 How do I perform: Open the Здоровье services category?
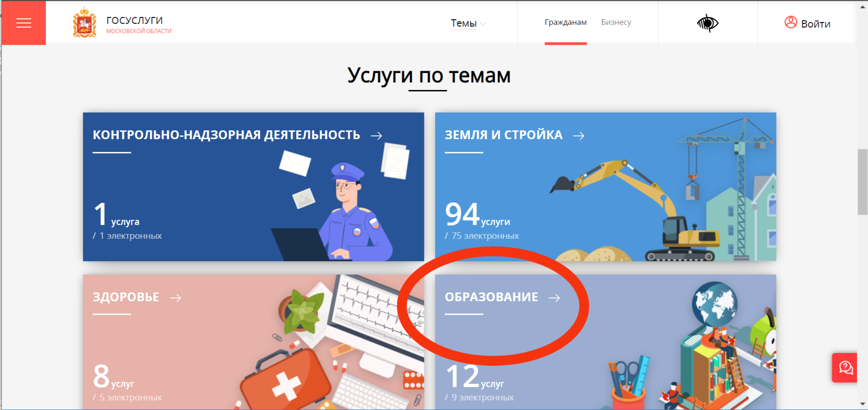[126, 297]
